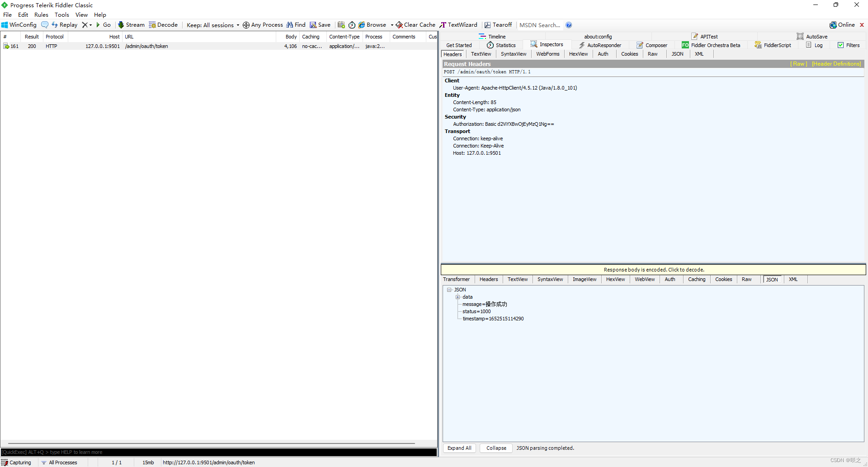Enable streaming mode with the Stream icon

pos(131,25)
